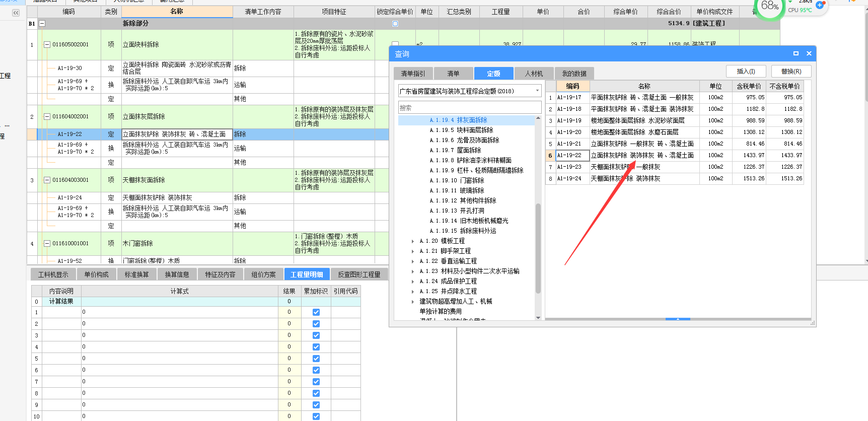Expand A.1.22 垂直运输工程 tree node
Image resolution: width=868 pixels, height=421 pixels.
413,261
